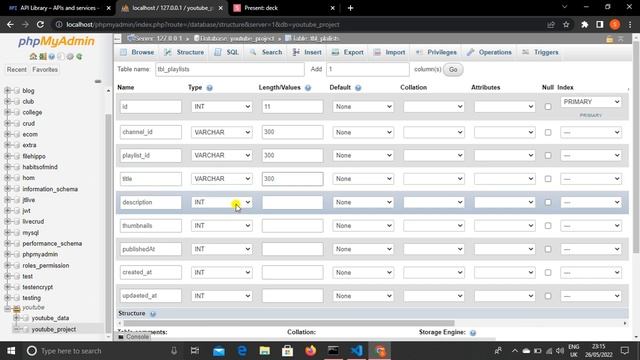Open Chrome side panel icon

[x=600, y=24]
